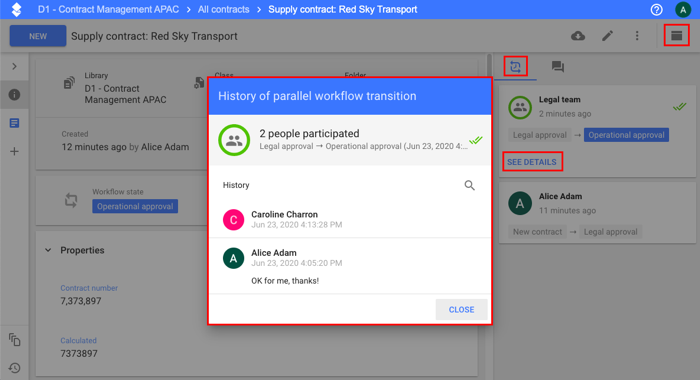Click the plus icon in the left sidebar
This screenshot has width=700, height=380.
click(x=14, y=151)
